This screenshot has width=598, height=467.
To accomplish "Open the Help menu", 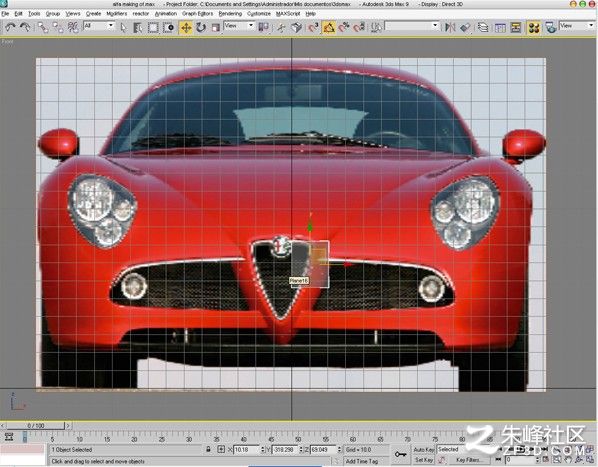I will (310, 14).
